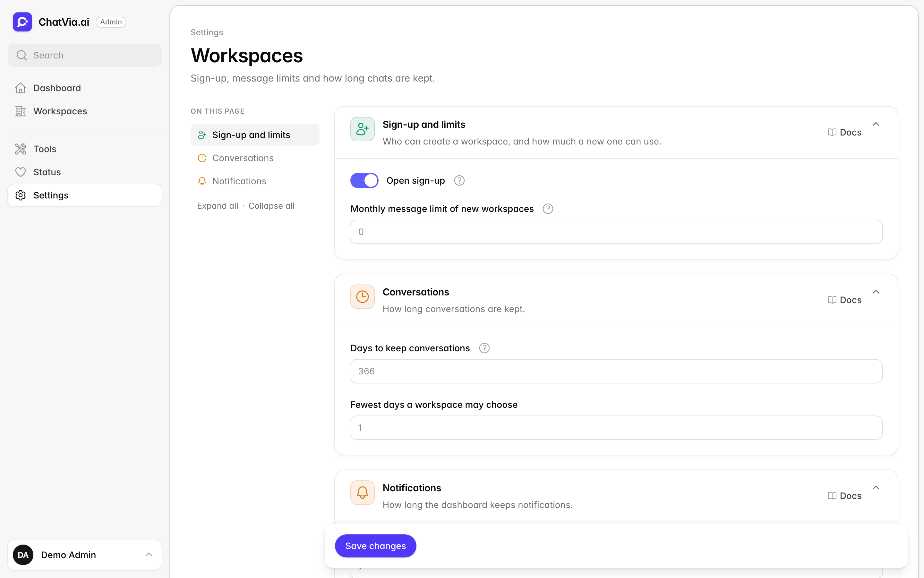Click the Tools wrench icon

pyautogui.click(x=21, y=149)
